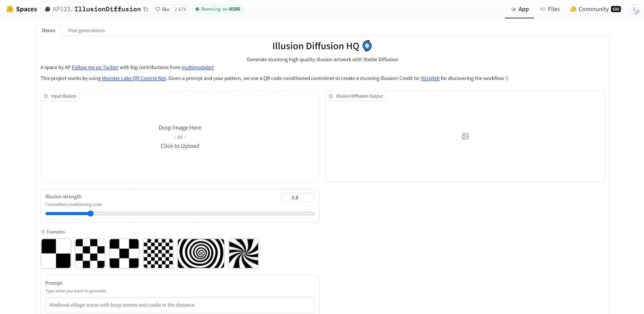Click to Upload an input image
The image size is (644, 314).
(180, 146)
